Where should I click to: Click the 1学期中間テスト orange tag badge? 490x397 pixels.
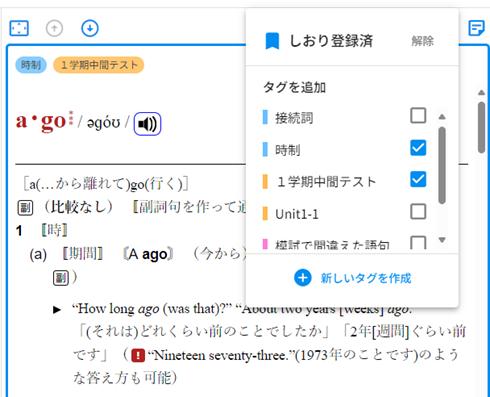pos(99,65)
